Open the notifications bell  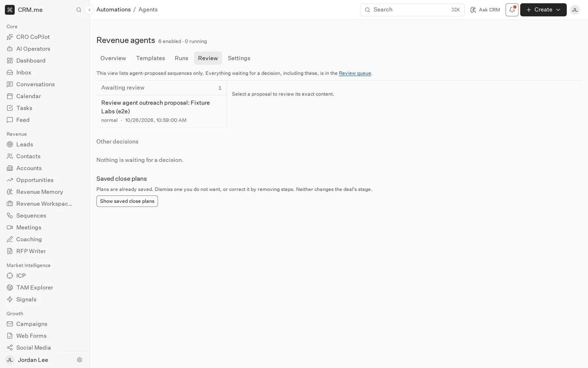(x=512, y=10)
